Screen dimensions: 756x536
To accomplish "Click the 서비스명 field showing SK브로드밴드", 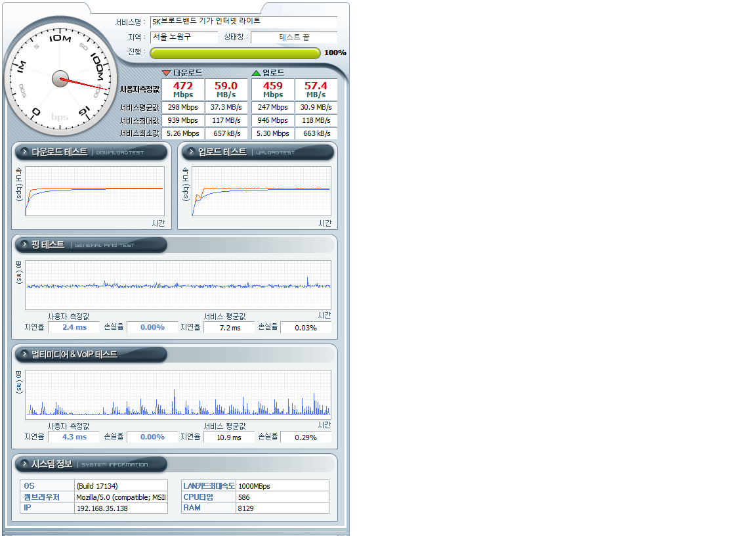I will pyautogui.click(x=243, y=22).
